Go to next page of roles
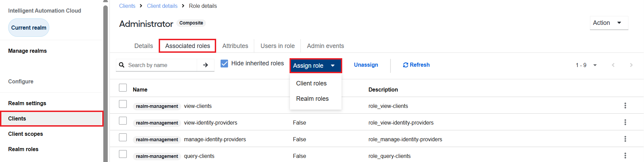The width and height of the screenshot is (644, 162). [x=631, y=65]
